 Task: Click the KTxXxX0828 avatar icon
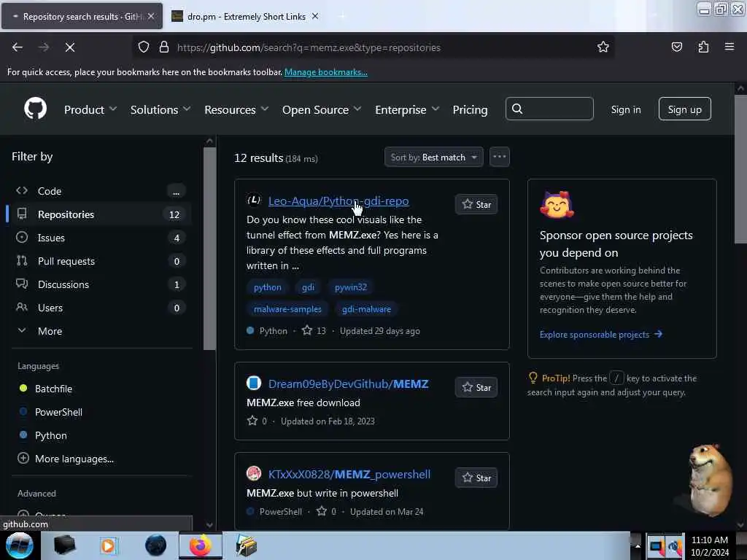tap(254, 473)
